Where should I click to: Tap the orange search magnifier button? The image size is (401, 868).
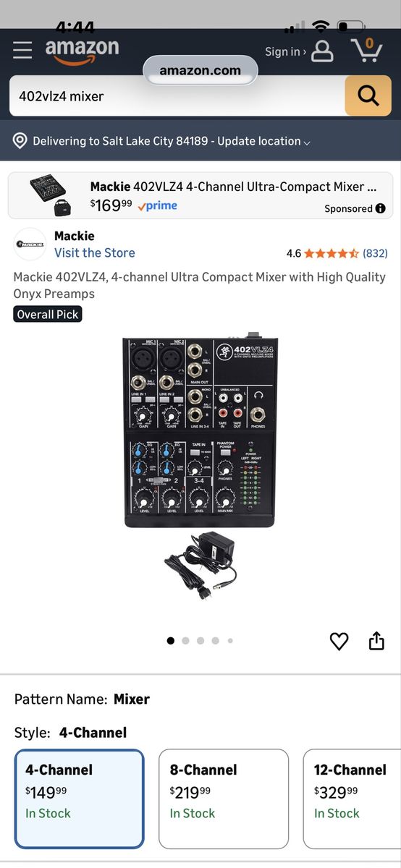coord(368,95)
